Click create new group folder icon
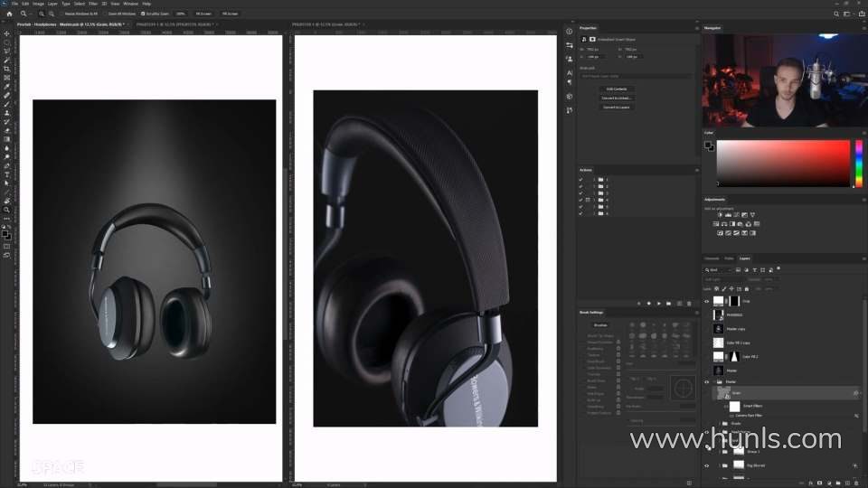This screenshot has height=488, width=868. [x=838, y=483]
